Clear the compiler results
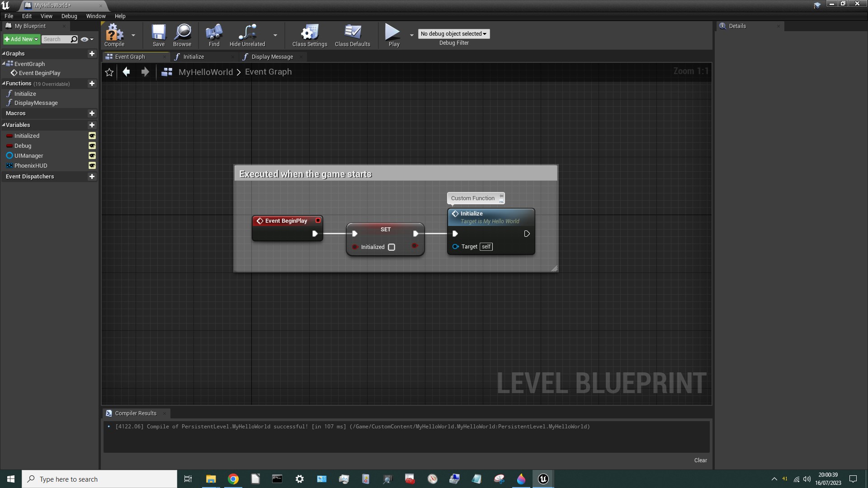Viewport: 868px width, 488px height. pyautogui.click(x=700, y=460)
